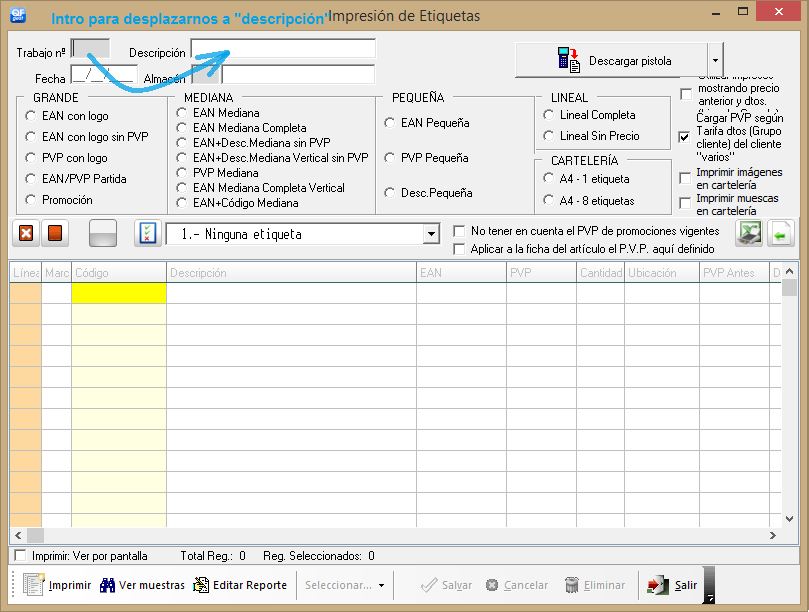Click vertical scrollbar down arrow

[x=789, y=519]
